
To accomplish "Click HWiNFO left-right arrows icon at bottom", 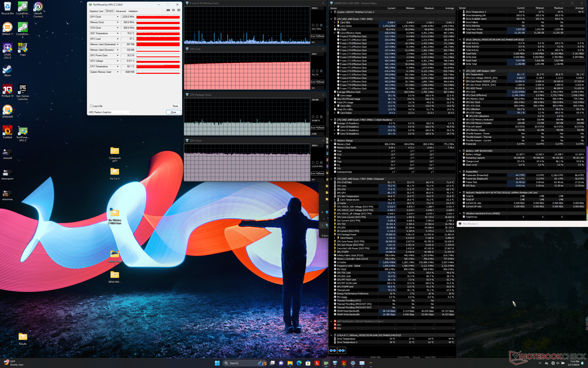I will tap(333, 350).
